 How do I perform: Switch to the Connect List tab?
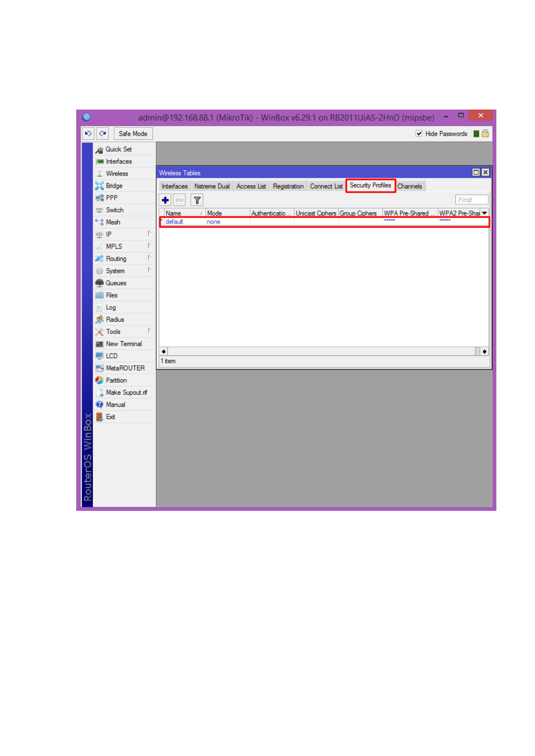(x=326, y=186)
